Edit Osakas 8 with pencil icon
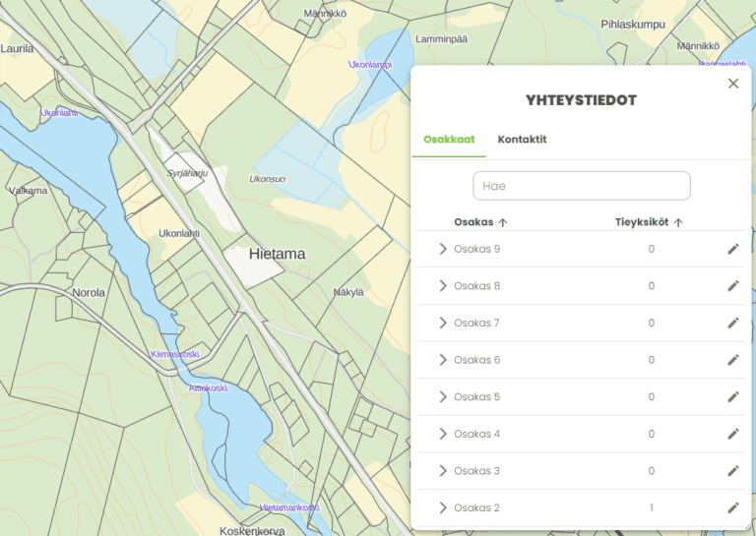756x536 pixels. point(732,286)
